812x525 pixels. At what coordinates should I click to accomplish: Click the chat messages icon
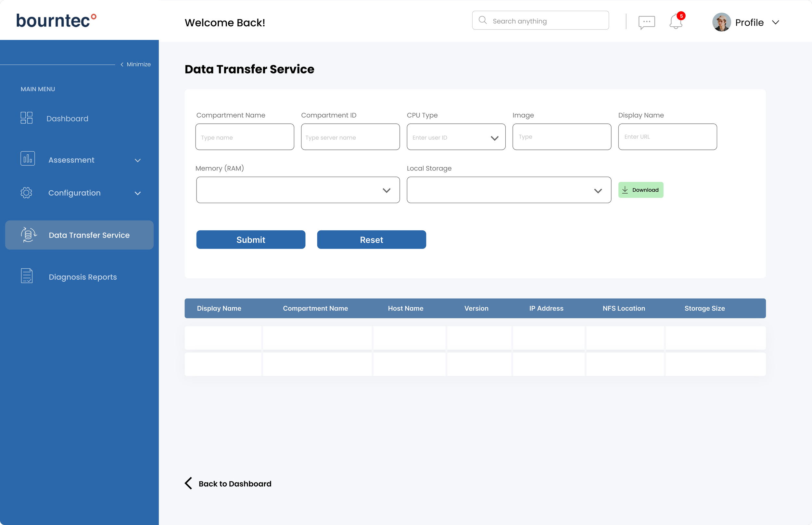coord(646,22)
